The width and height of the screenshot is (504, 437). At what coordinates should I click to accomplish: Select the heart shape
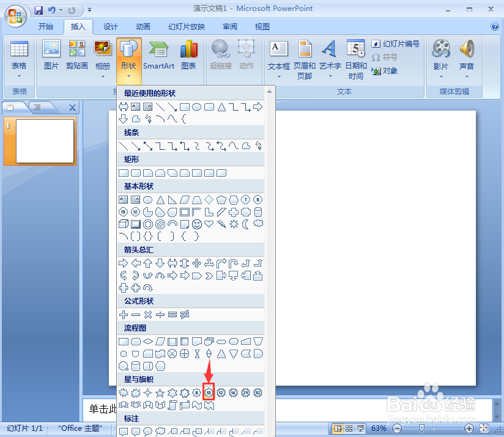pos(209,224)
